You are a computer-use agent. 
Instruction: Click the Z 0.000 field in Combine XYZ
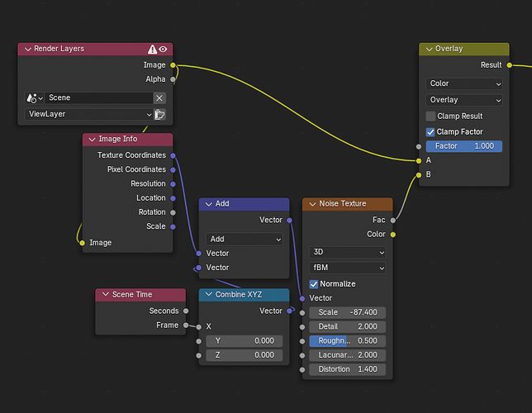click(x=244, y=355)
